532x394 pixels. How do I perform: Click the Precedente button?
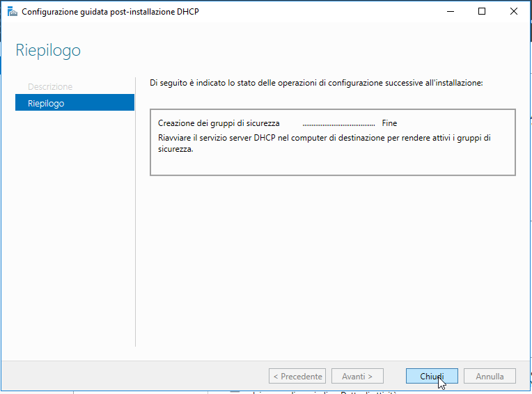(297, 376)
